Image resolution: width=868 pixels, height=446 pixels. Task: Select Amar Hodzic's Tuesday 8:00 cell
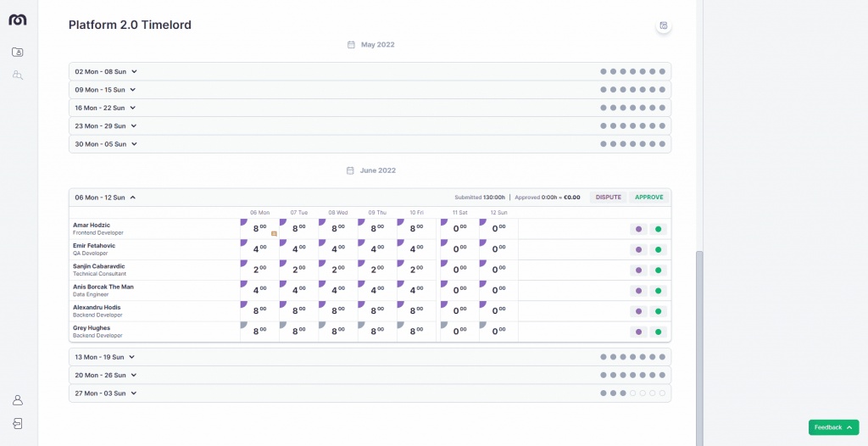coord(299,229)
